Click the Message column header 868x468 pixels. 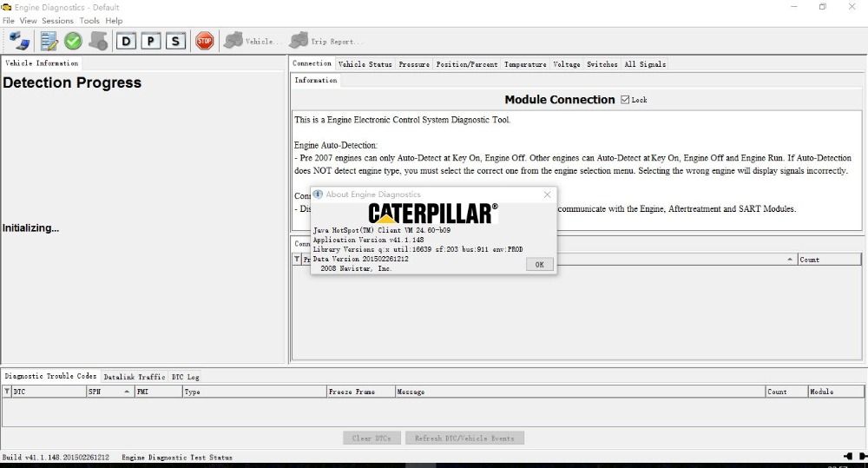click(580, 392)
